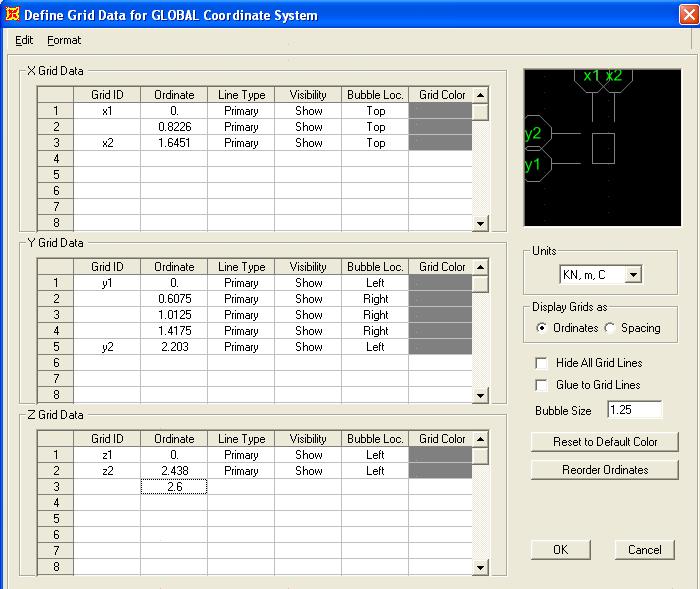Click Z Grid scrollbar up arrow
Viewport: 700px width, 589px height.
pyautogui.click(x=480, y=439)
